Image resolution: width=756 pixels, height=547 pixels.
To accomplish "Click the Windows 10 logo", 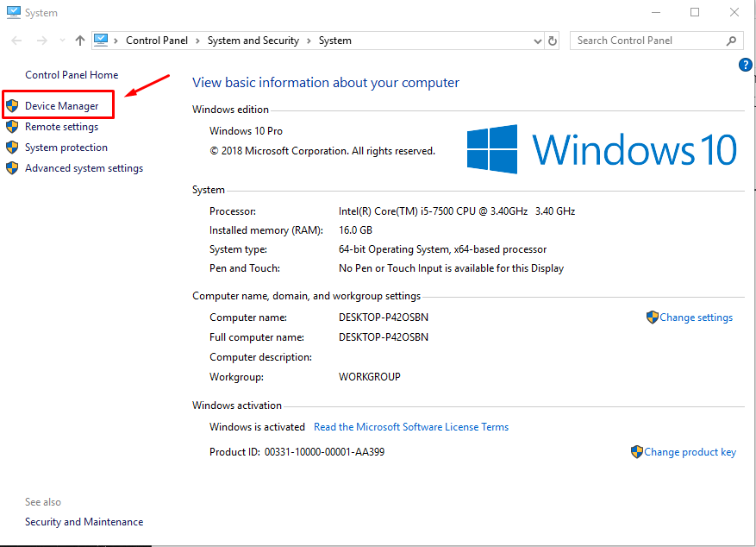I will (602, 149).
